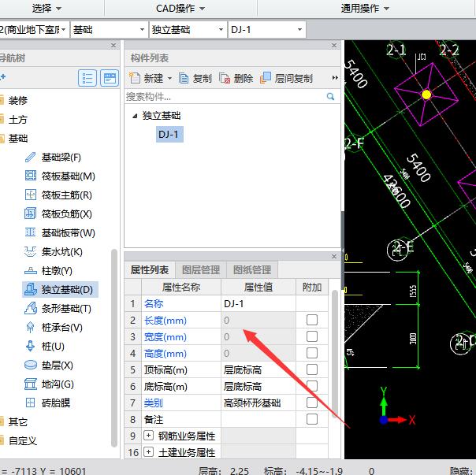Switch navigation tree to panel view icon

(x=110, y=78)
